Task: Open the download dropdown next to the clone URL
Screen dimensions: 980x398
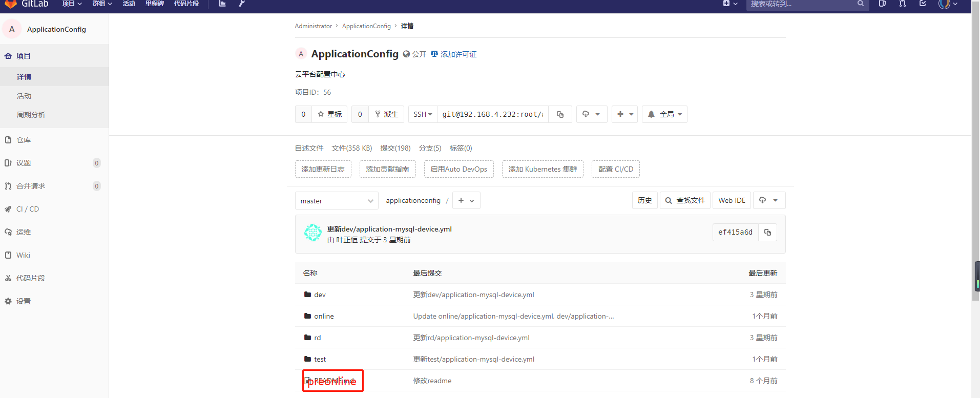Action: 592,114
